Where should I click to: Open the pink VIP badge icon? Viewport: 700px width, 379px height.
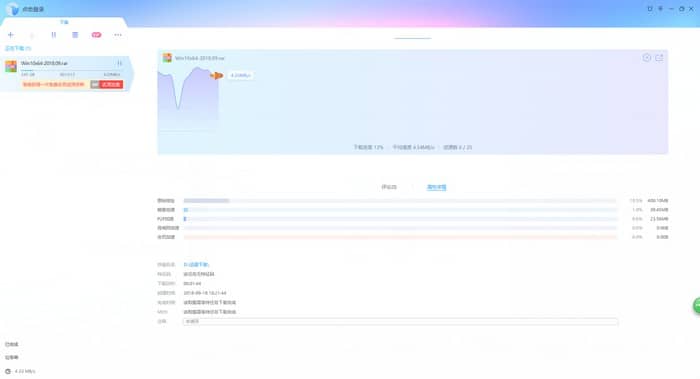point(96,35)
